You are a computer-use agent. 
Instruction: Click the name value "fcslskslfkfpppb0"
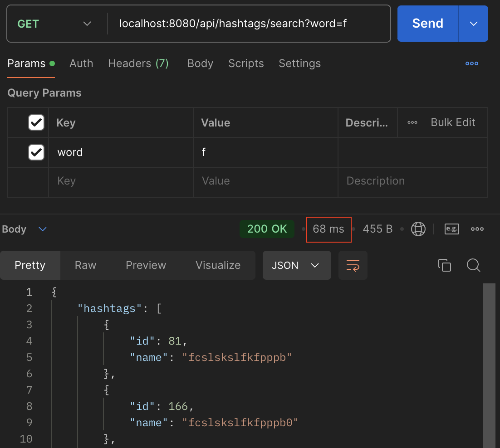[240, 423]
